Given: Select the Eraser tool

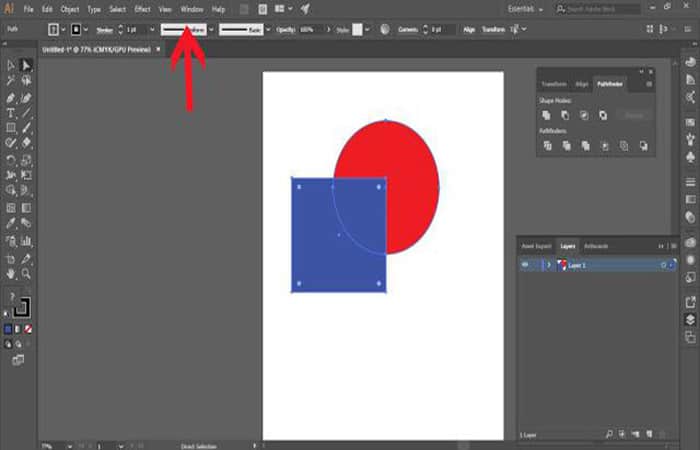Looking at the screenshot, I should 26,143.
